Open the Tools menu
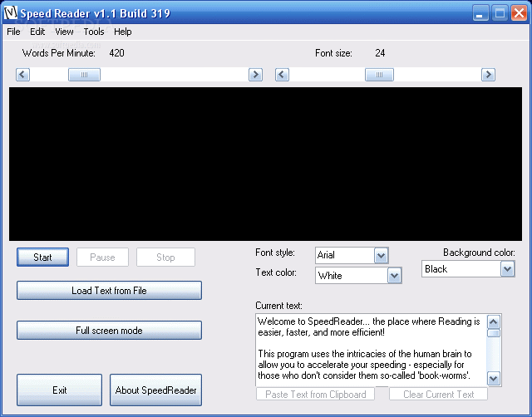 (x=94, y=32)
